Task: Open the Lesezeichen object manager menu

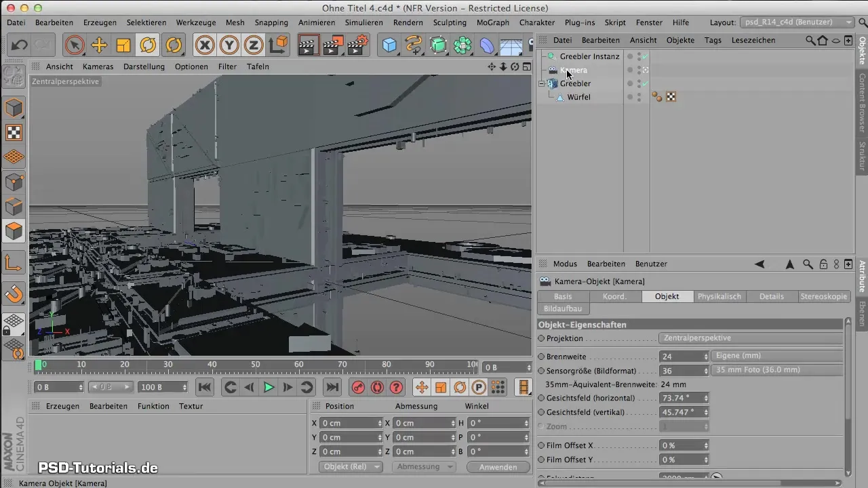Action: point(753,40)
